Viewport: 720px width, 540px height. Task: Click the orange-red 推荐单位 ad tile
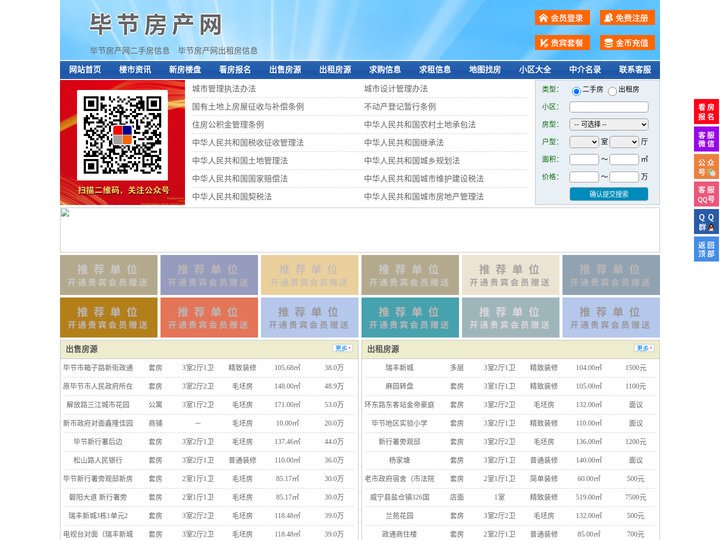tap(209, 317)
